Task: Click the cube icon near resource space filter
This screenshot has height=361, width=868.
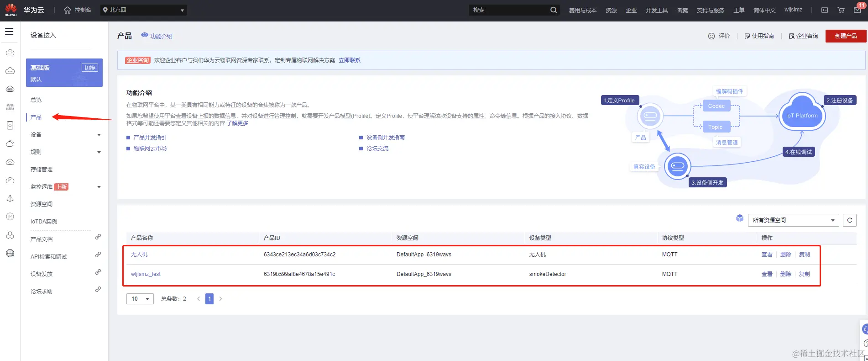Action: point(740,218)
